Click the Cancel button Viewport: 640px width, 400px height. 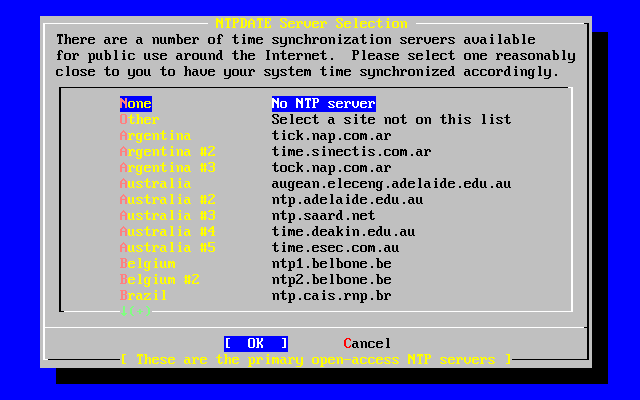pyautogui.click(x=367, y=344)
